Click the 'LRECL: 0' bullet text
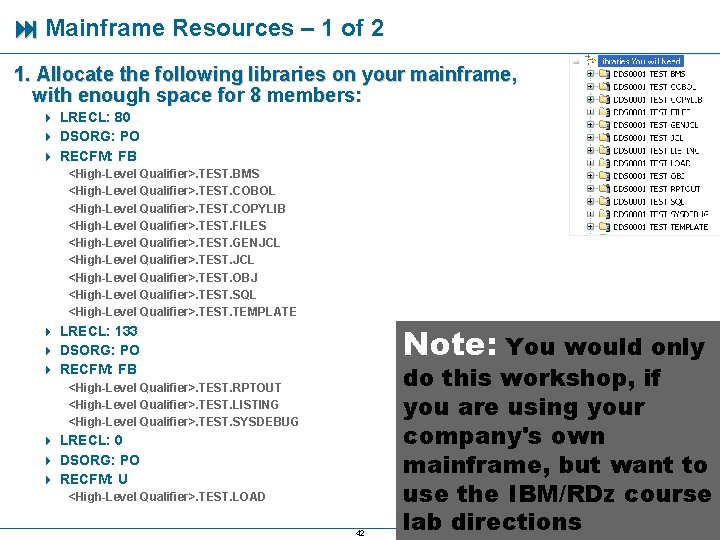This screenshot has width=720, height=540. point(91,440)
